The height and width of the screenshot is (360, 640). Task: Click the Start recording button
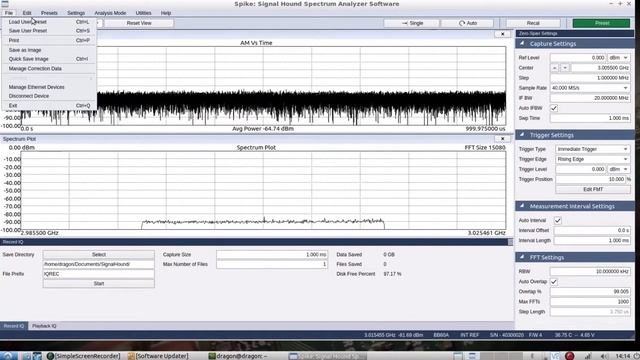pos(99,283)
